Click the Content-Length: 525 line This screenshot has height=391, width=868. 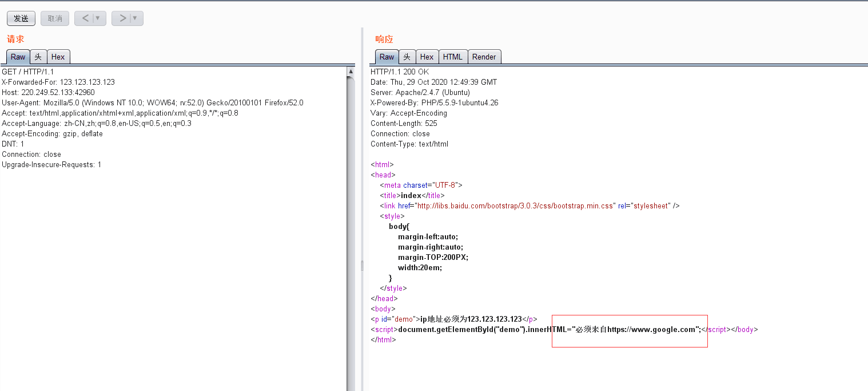pyautogui.click(x=404, y=123)
